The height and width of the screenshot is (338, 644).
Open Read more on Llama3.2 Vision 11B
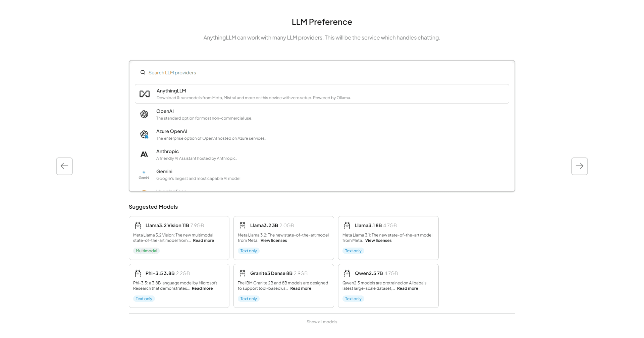pyautogui.click(x=204, y=241)
